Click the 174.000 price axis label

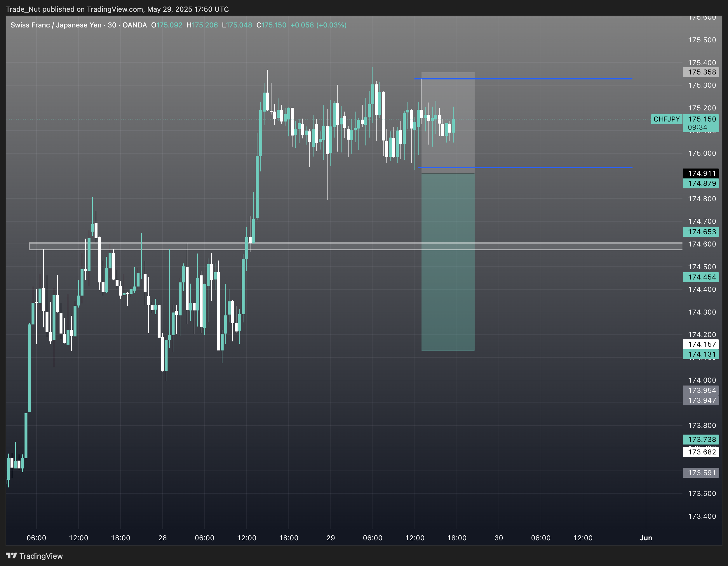702,380
